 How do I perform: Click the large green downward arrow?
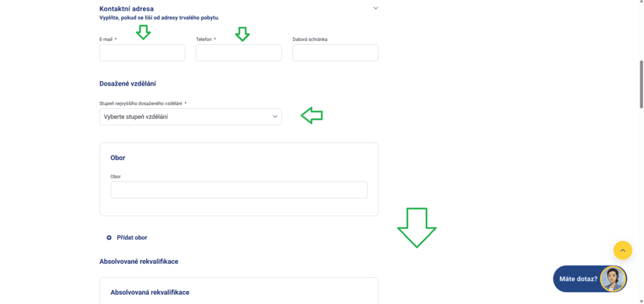[x=416, y=228]
